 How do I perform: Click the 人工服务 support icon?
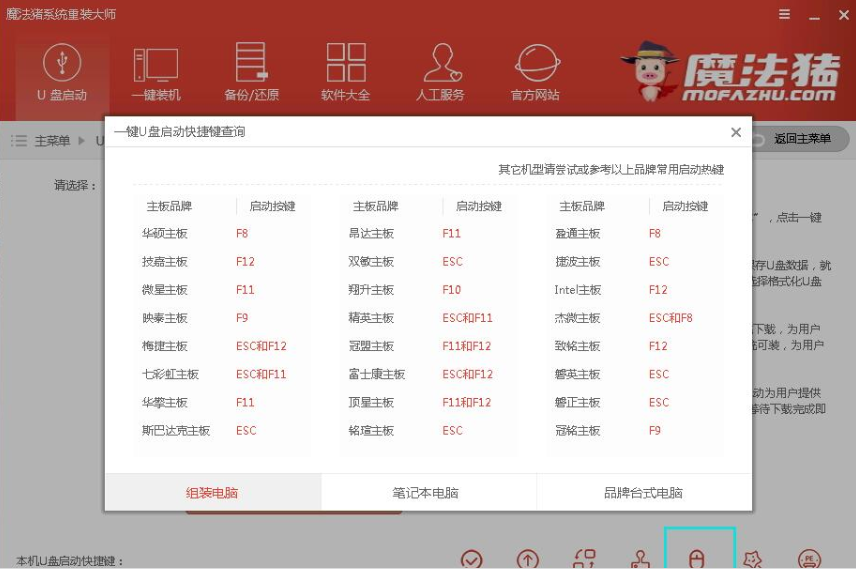click(440, 73)
